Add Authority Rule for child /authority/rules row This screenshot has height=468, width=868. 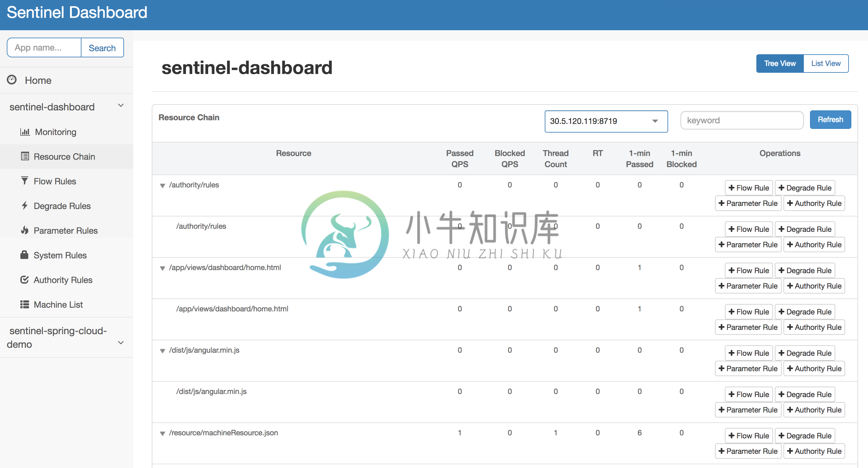click(814, 245)
